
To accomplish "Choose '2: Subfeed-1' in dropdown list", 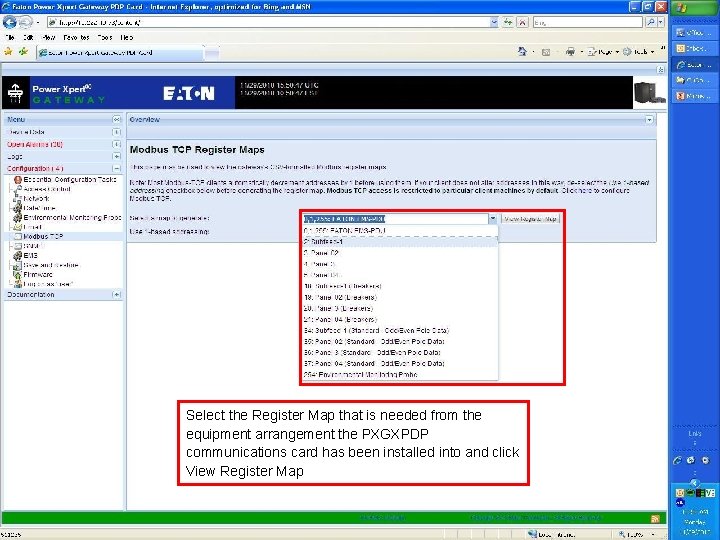I will 400,242.
